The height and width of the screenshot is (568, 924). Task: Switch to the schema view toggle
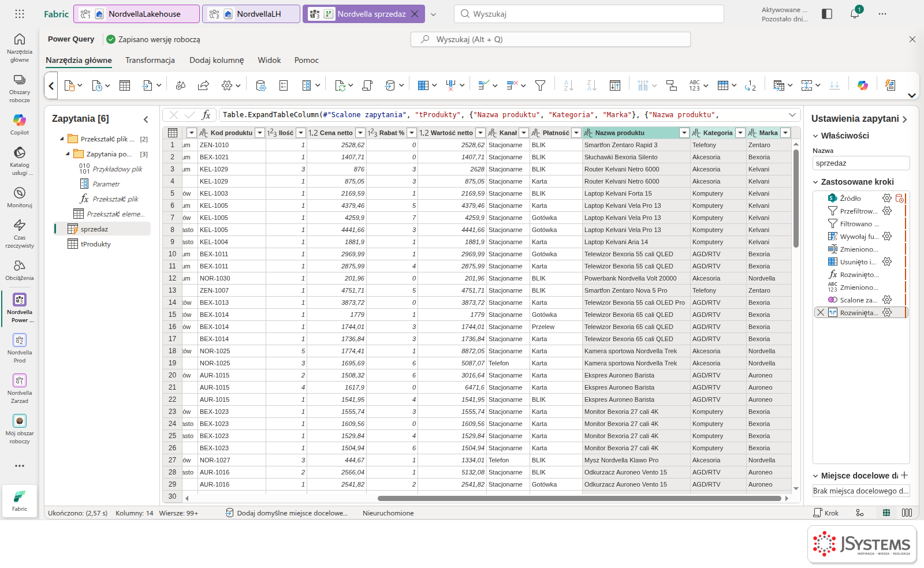[907, 513]
